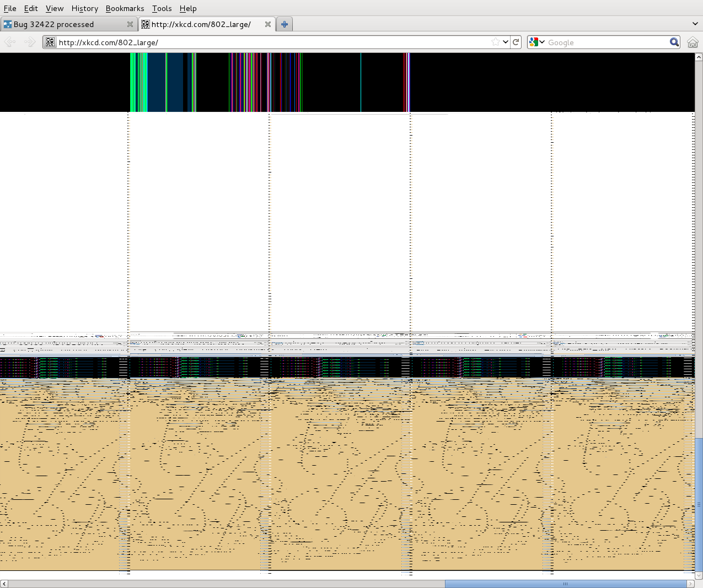Go to the Home page
Screen dimensions: 703x588
click(x=693, y=42)
